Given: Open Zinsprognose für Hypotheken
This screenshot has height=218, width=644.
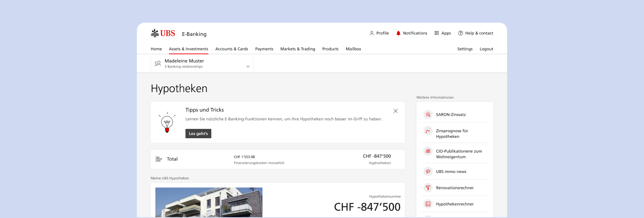Looking at the screenshot, I should (x=452, y=133).
